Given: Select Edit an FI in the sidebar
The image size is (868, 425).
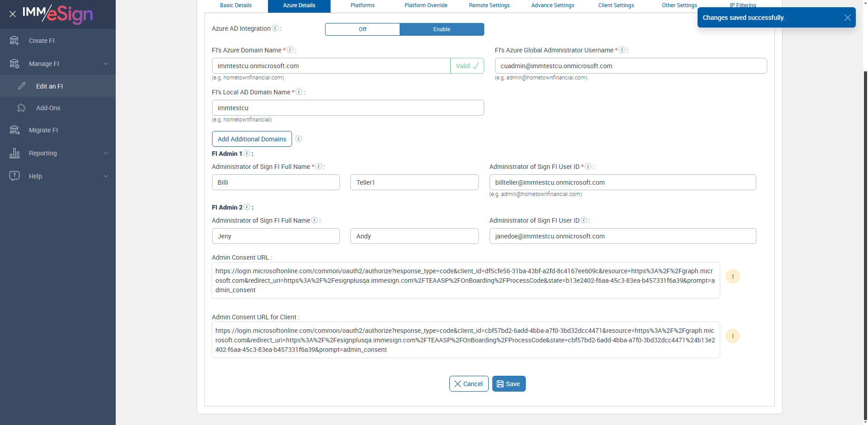Looking at the screenshot, I should click(x=58, y=86).
